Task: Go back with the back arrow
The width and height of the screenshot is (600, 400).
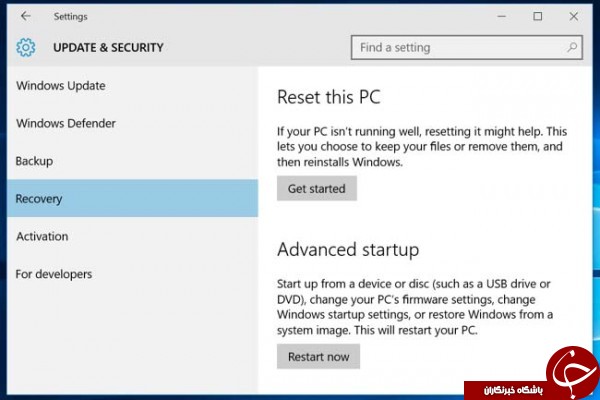Action: tap(26, 16)
